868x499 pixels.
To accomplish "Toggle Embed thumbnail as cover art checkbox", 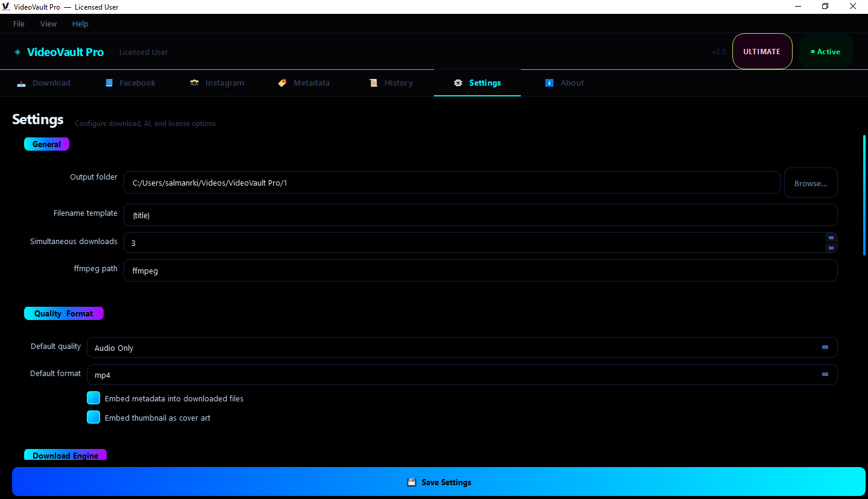I will point(93,417).
